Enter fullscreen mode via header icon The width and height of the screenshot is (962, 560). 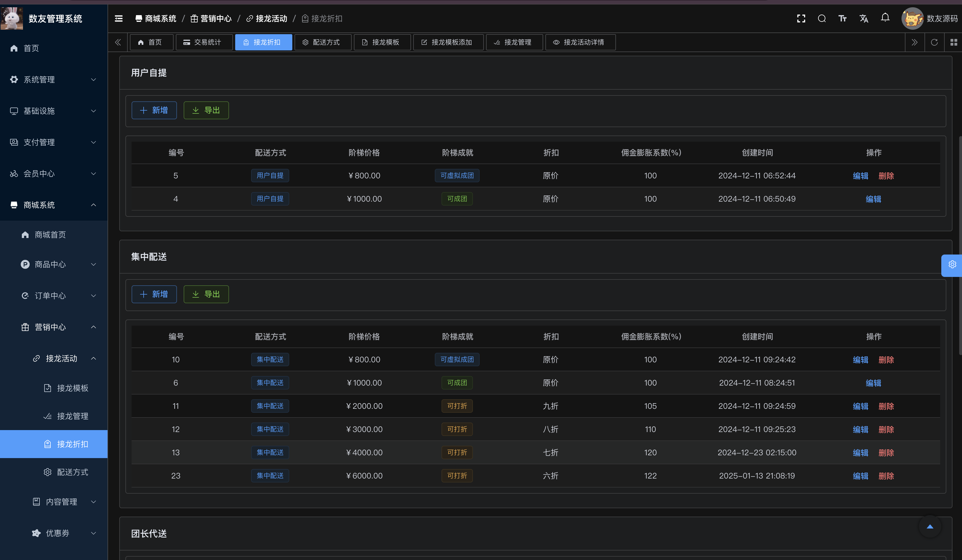[801, 18]
